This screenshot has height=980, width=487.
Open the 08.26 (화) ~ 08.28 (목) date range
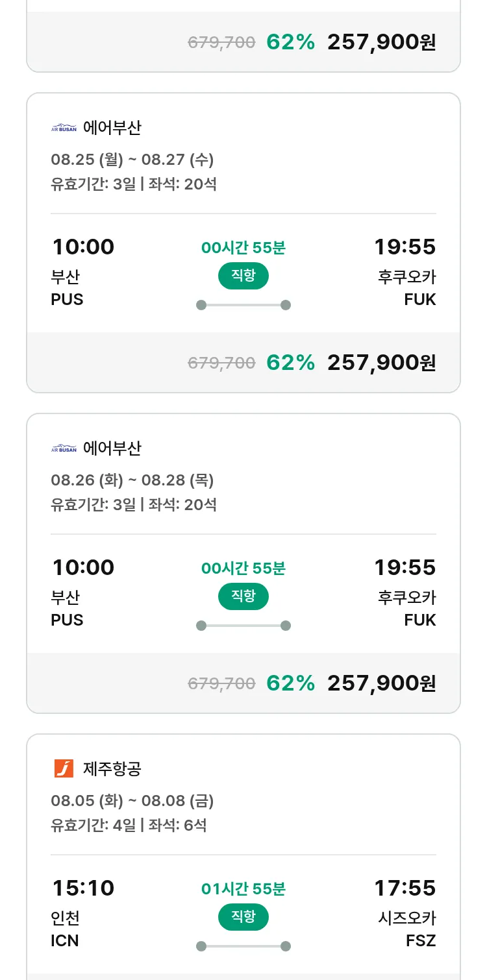132,480
